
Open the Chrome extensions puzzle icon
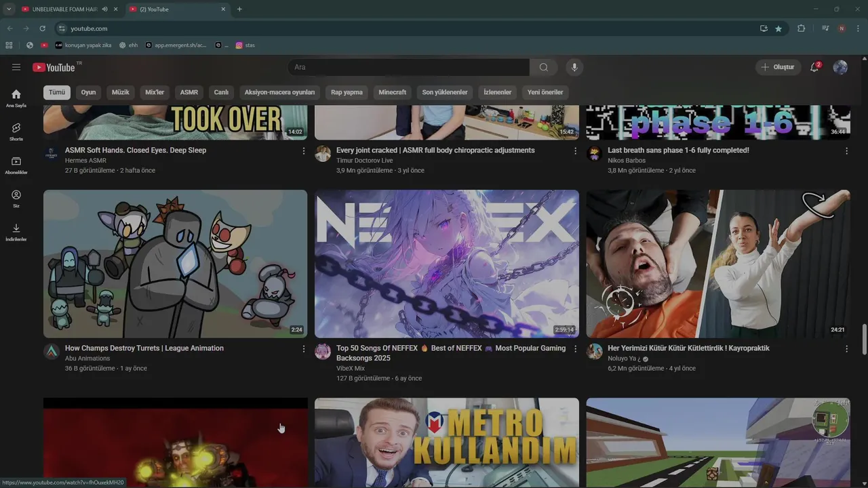[x=801, y=28]
